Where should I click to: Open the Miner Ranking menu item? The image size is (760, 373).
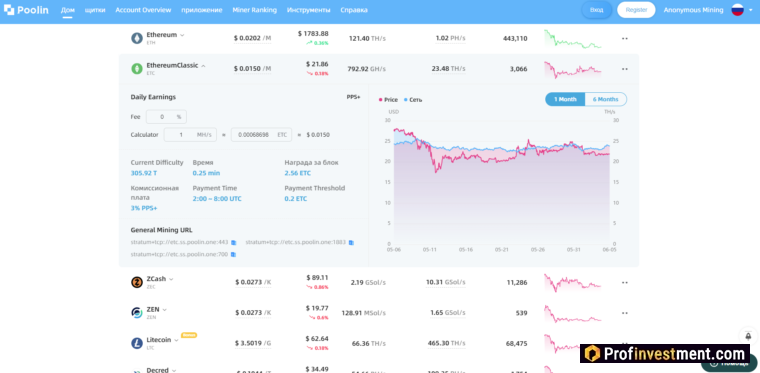tap(254, 10)
